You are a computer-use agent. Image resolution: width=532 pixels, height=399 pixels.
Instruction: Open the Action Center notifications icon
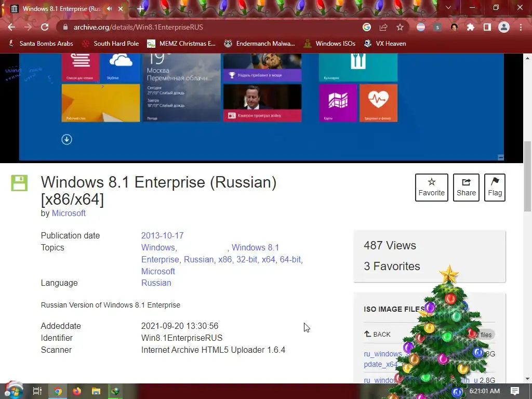[515, 391]
